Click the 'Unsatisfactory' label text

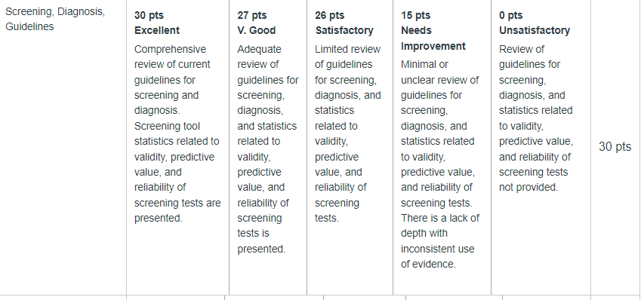535,30
